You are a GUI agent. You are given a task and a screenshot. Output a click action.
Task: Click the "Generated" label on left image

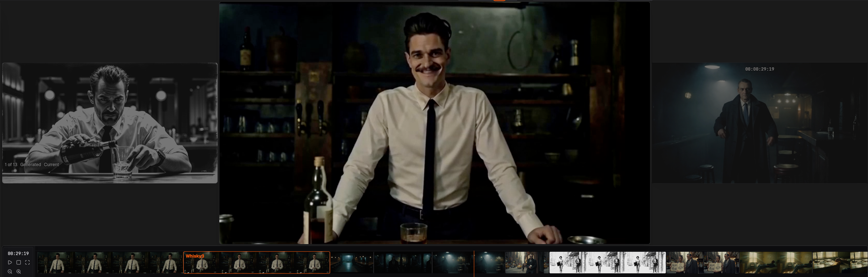tap(31, 165)
